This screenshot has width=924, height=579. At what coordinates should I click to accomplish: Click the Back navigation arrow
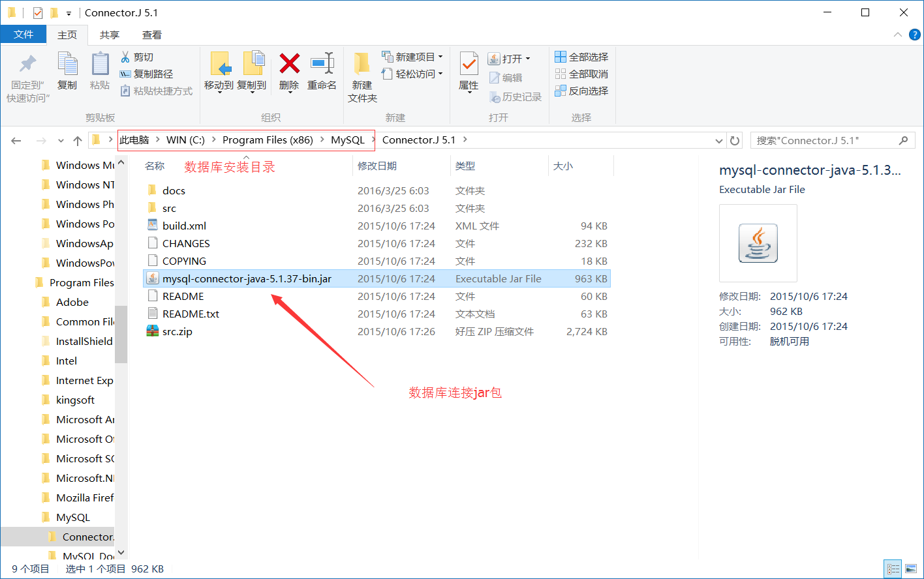pos(16,140)
